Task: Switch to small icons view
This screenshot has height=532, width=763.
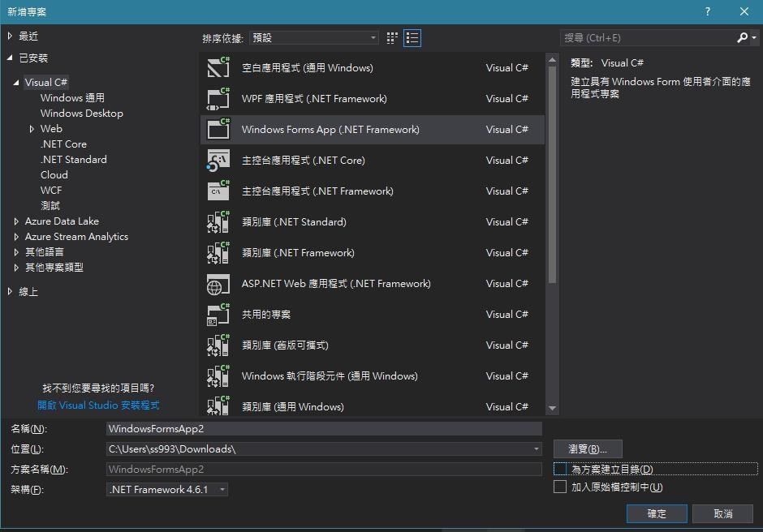Action: point(393,38)
